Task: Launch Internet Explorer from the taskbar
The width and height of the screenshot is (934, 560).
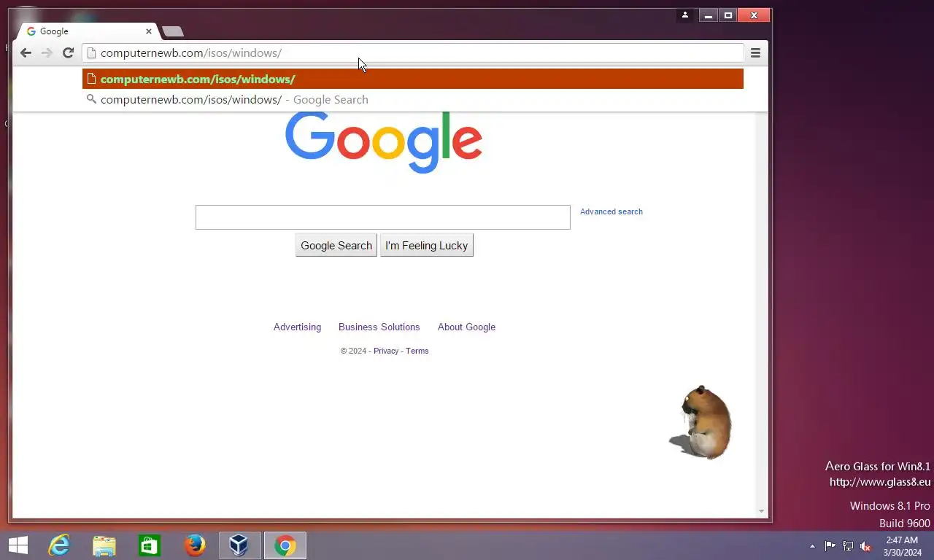Action: pos(59,545)
